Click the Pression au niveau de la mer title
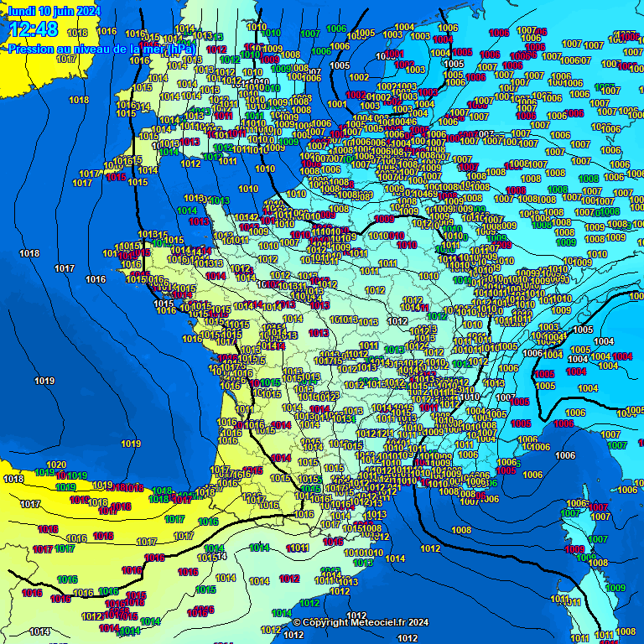The image size is (644, 644). click(x=101, y=49)
